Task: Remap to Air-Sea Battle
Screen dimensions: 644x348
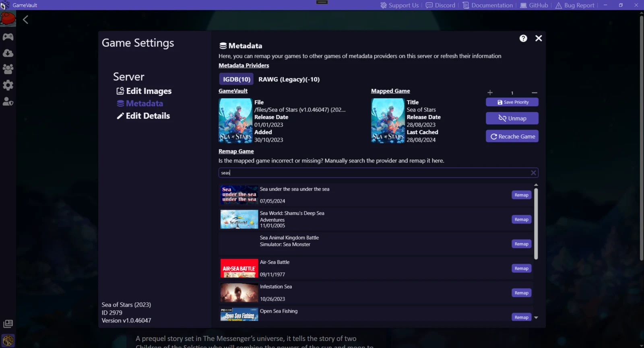Action: point(521,269)
